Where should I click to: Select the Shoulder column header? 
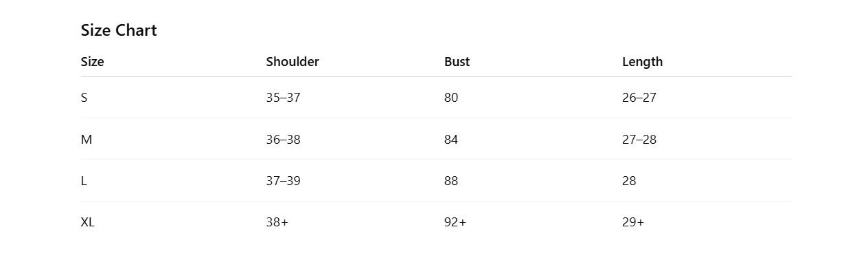pyautogui.click(x=293, y=62)
